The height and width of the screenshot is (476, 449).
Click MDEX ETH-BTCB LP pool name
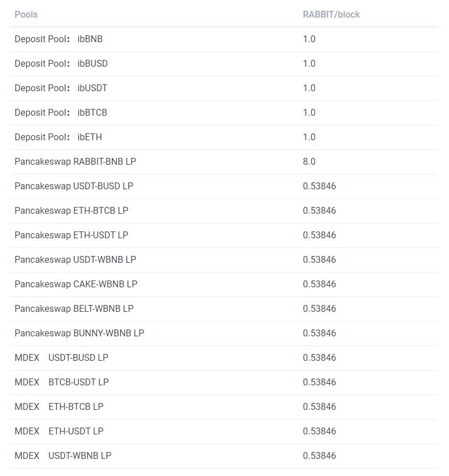[x=59, y=407]
